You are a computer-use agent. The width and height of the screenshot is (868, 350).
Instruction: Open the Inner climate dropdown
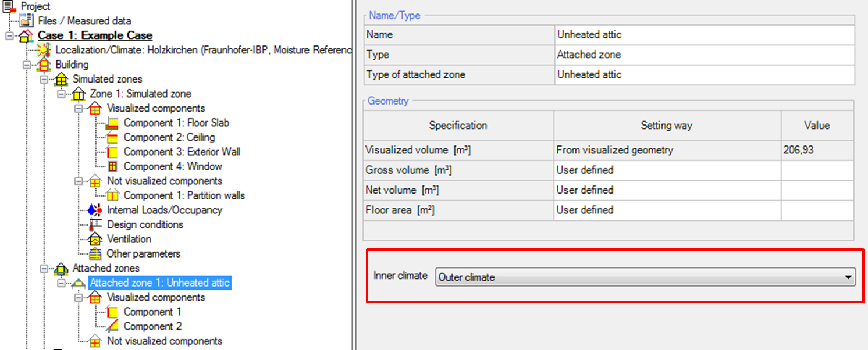tap(646, 277)
